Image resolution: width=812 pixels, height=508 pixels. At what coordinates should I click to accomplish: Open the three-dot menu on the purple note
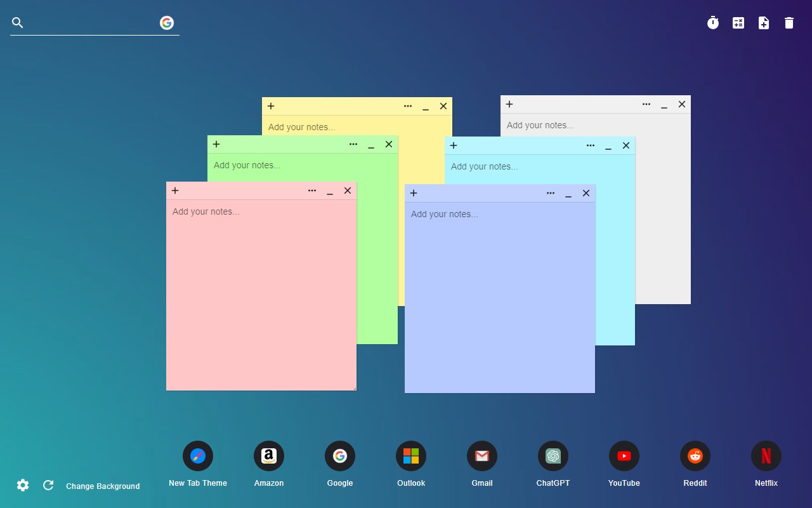point(551,193)
